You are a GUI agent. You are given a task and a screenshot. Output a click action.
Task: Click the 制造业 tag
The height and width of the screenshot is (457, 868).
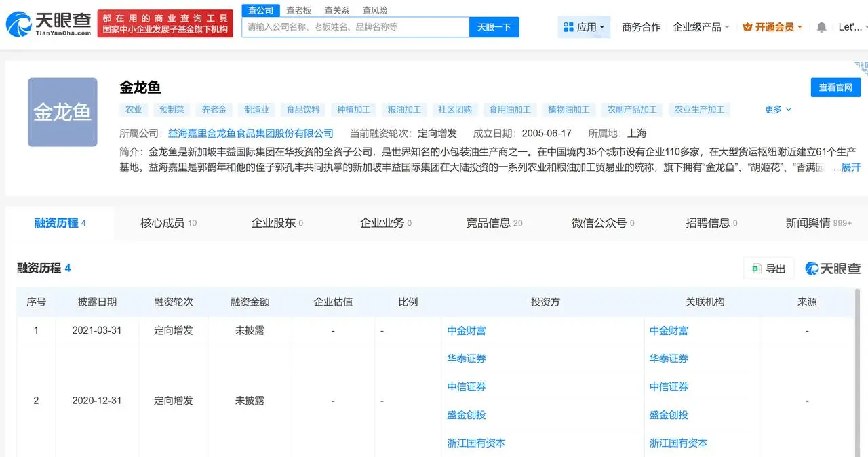tap(256, 109)
